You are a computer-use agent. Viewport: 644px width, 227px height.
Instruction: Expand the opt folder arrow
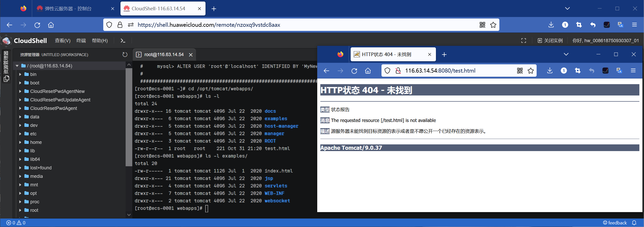tap(20, 193)
